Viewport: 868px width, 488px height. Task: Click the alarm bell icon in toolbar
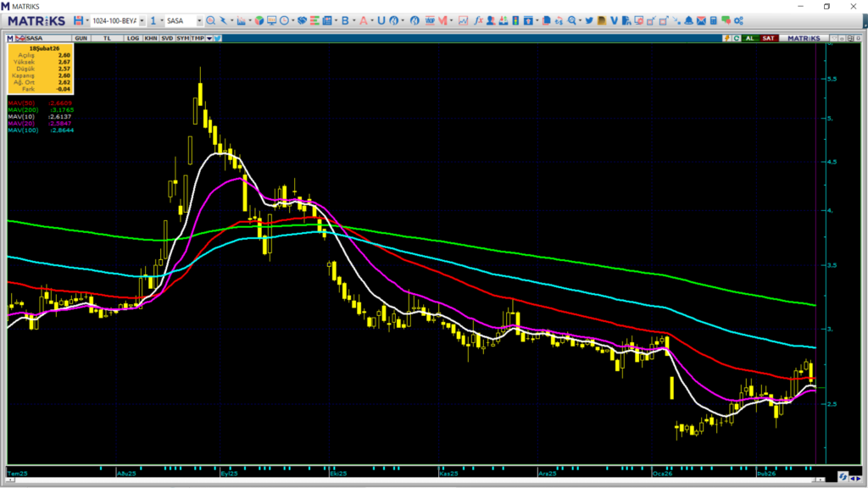[688, 20]
